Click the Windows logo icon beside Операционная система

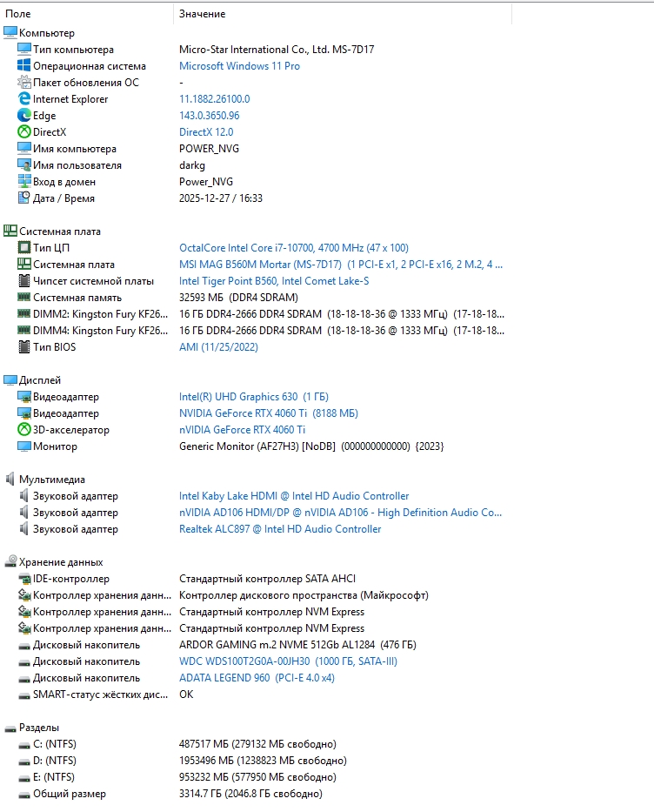pos(23,66)
